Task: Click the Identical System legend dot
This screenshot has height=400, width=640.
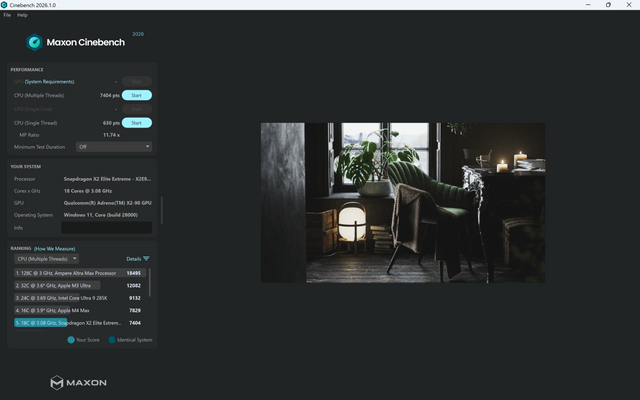Action: pos(112,340)
